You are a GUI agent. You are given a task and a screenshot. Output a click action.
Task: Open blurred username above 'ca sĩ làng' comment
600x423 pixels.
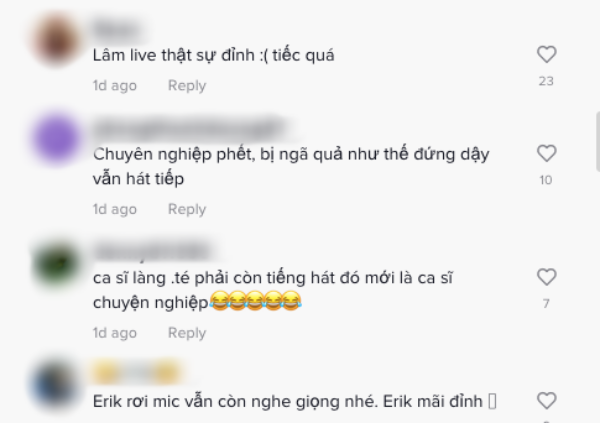click(152, 252)
